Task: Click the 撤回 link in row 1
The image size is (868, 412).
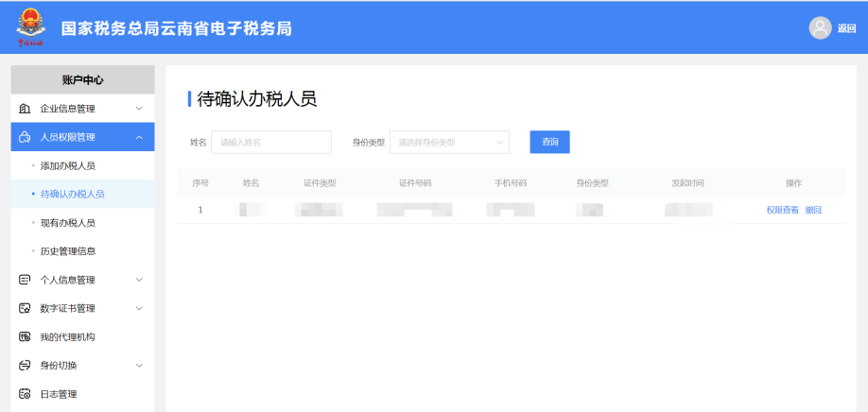Action: pyautogui.click(x=813, y=210)
